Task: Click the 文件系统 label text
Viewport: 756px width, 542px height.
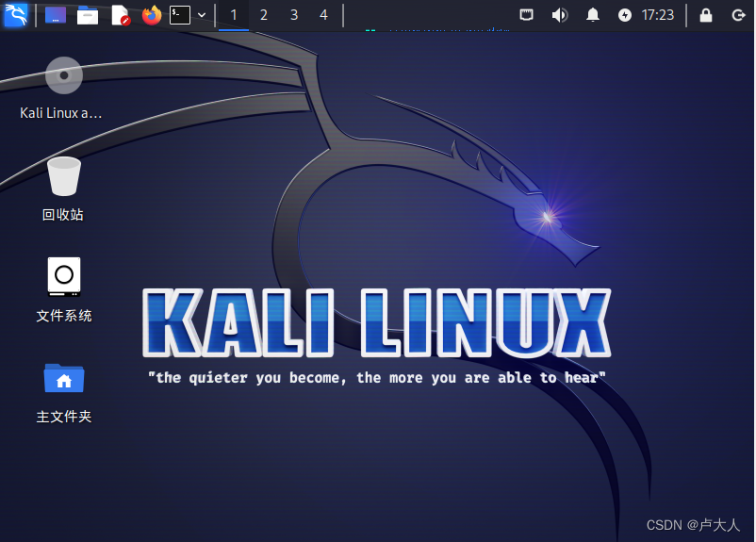Action: [64, 316]
